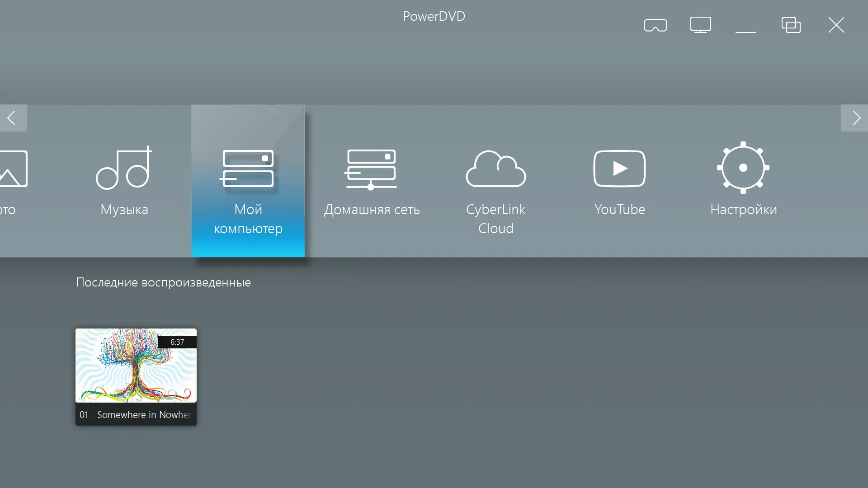This screenshot has width=868, height=488.
Task: Open the Домашняя сеть network icon
Action: 371,169
